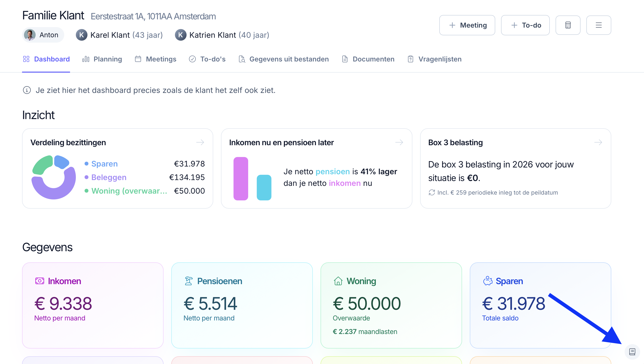Click the Inkomen banknote icon
Screen dimensions: 644x364
coord(39,281)
